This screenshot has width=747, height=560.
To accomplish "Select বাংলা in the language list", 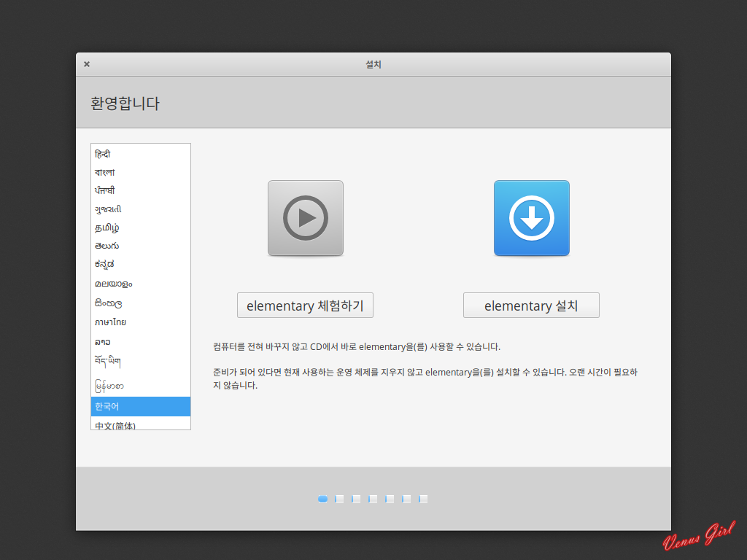I will 141,172.
